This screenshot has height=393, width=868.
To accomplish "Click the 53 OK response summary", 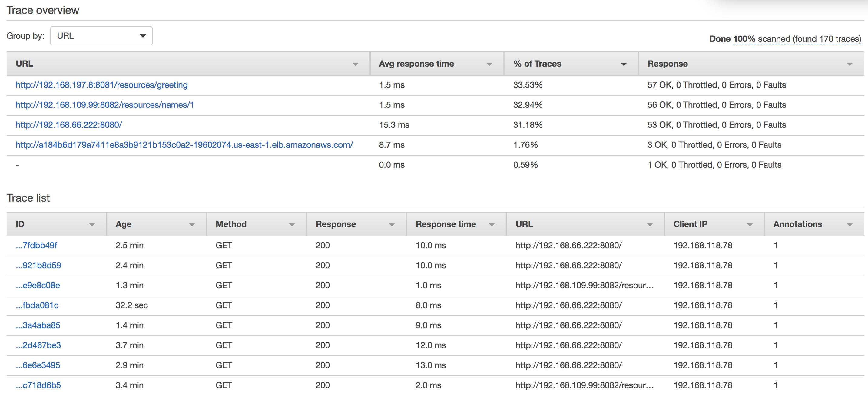I will [717, 125].
